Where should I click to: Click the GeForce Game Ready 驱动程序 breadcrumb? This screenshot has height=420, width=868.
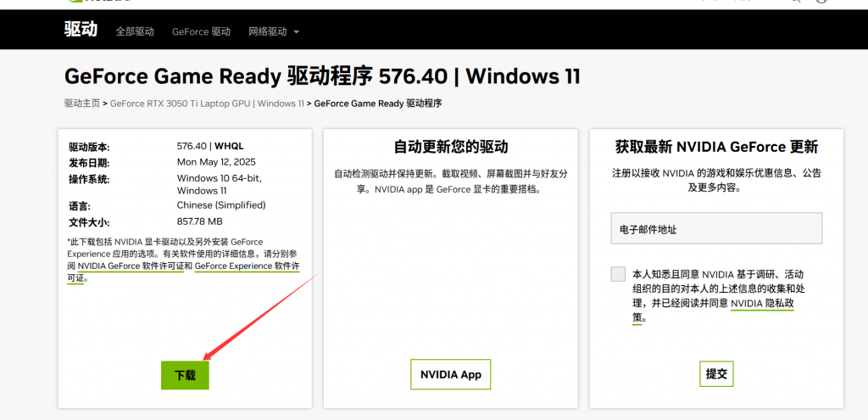[x=378, y=104]
